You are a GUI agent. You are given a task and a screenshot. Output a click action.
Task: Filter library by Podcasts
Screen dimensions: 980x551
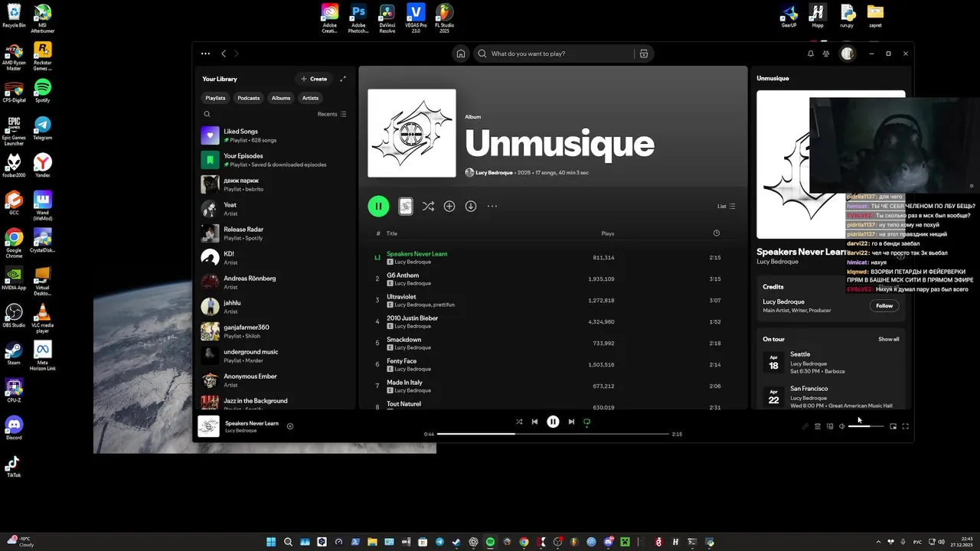(x=248, y=98)
